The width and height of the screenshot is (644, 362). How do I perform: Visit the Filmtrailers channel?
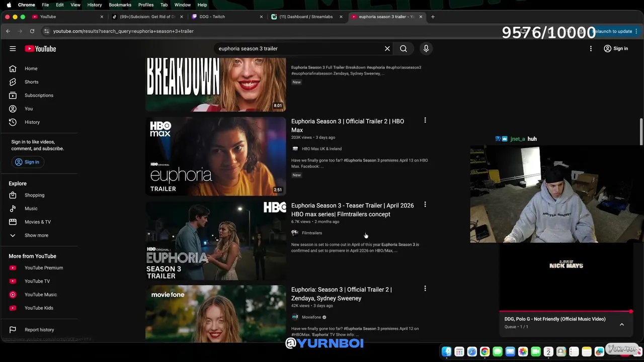[312, 233]
